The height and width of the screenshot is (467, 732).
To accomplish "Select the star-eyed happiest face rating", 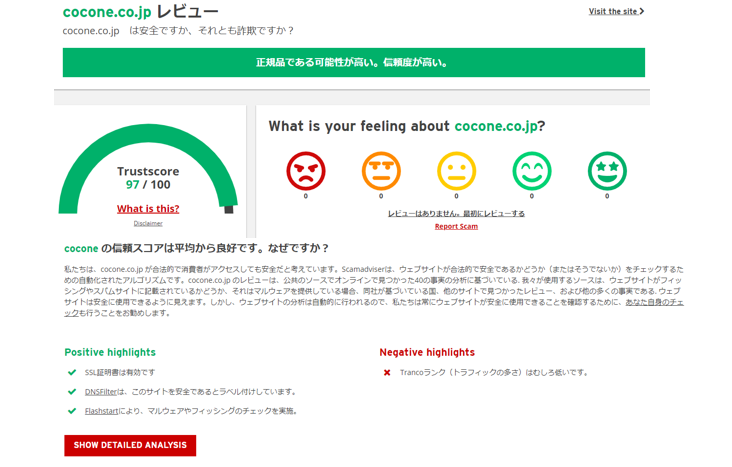I will (x=607, y=171).
